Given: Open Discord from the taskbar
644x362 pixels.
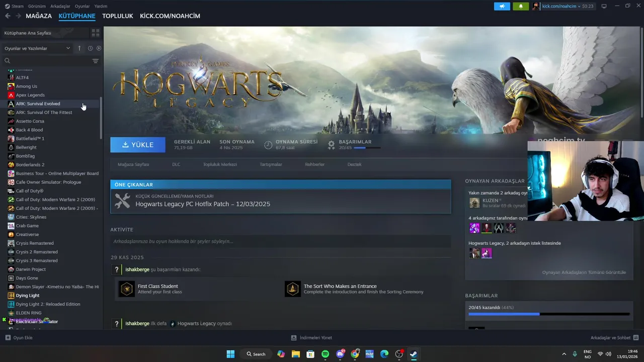Looking at the screenshot, I should [340, 354].
